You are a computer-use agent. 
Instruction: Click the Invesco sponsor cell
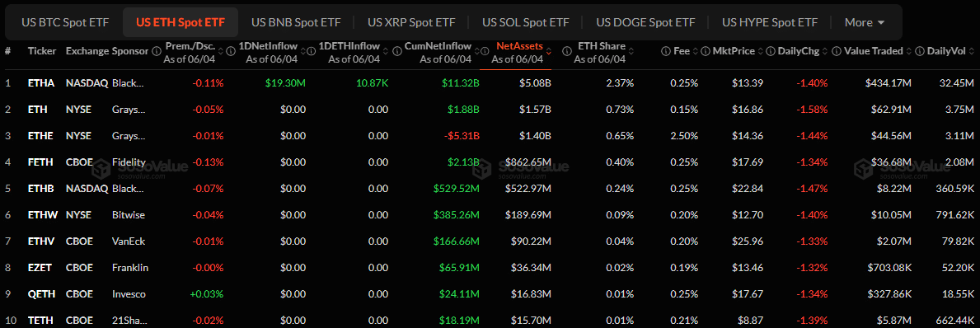tap(129, 294)
